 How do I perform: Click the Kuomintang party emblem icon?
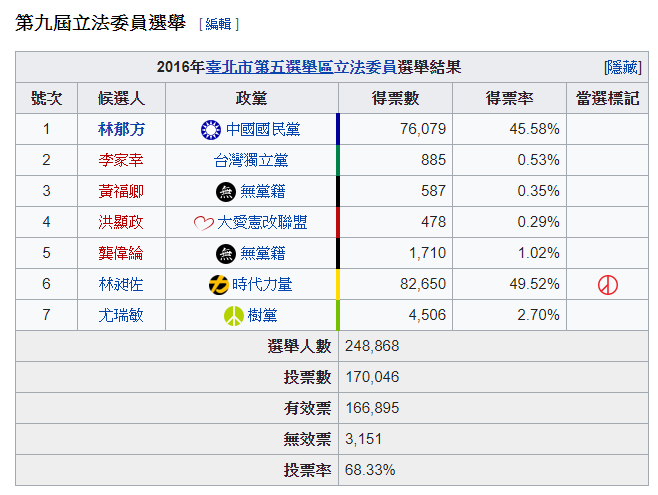(211, 130)
